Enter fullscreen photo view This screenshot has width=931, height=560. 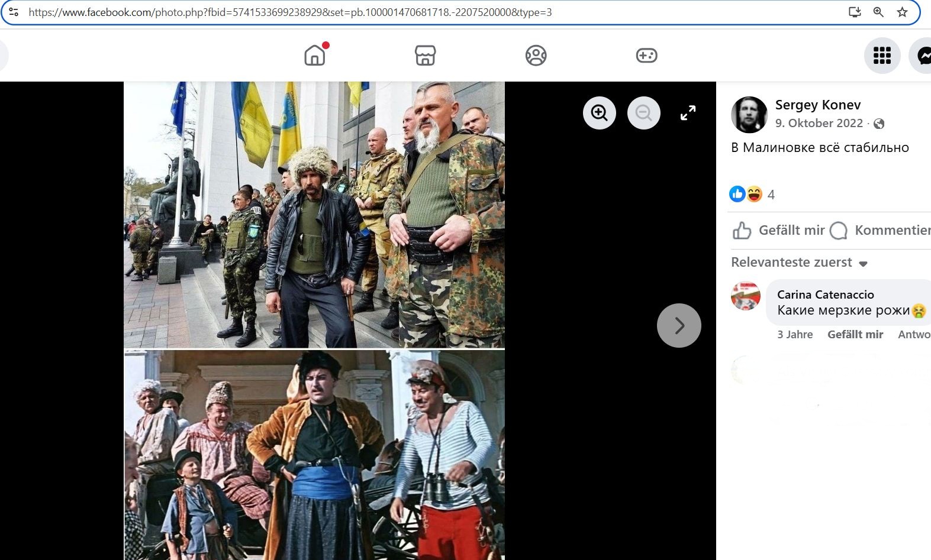click(x=688, y=113)
